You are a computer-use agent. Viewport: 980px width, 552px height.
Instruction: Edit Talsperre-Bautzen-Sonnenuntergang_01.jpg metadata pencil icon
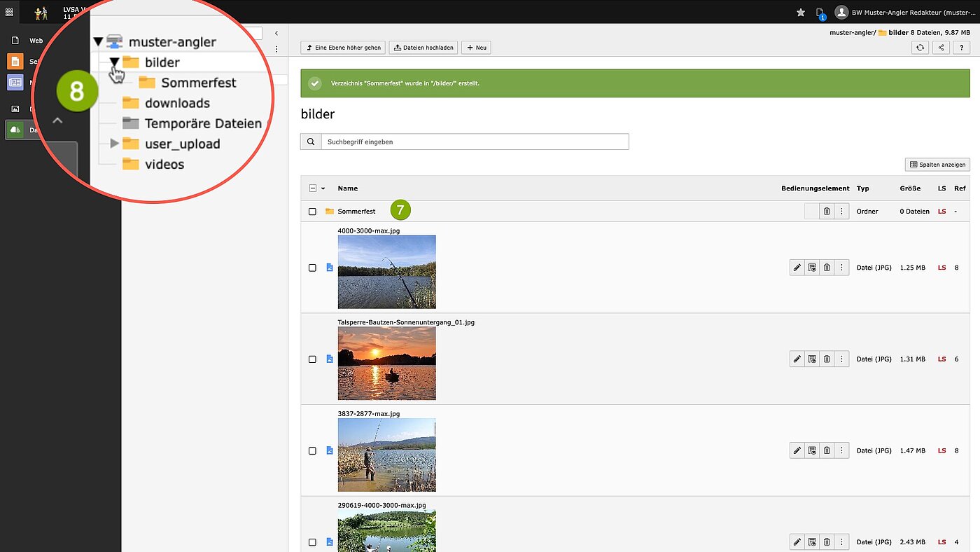[797, 359]
